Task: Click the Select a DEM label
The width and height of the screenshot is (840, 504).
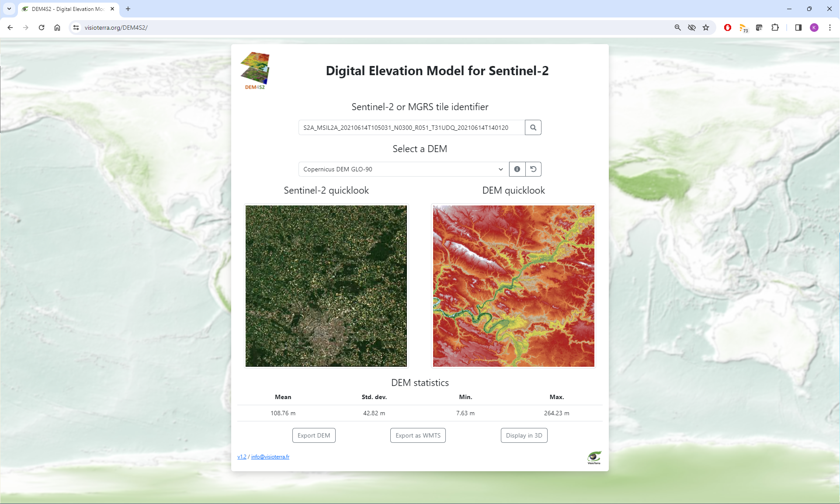Action: click(420, 149)
